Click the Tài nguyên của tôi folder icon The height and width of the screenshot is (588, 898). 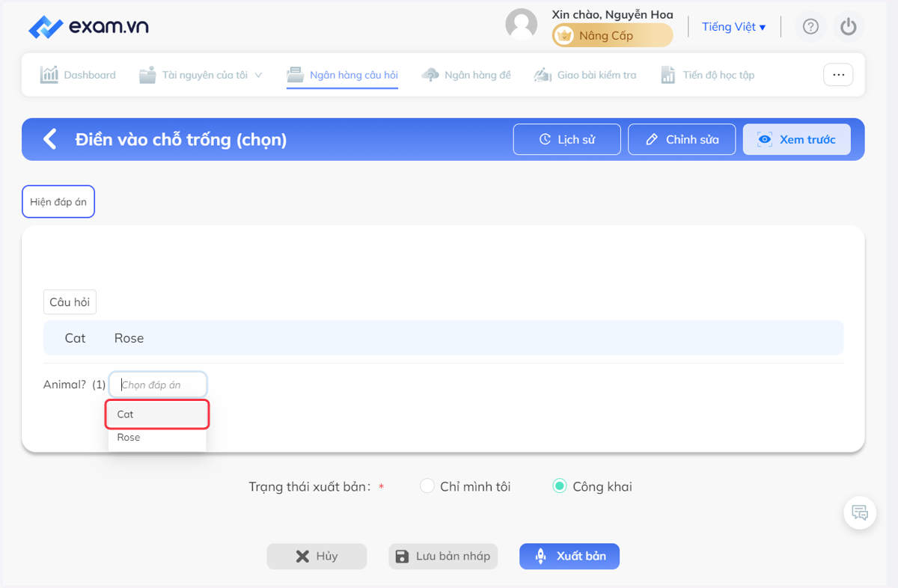147,75
